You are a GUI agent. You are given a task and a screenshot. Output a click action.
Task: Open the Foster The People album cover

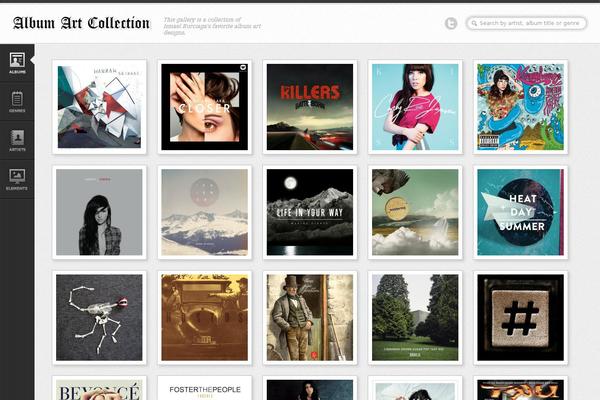[x=205, y=388]
